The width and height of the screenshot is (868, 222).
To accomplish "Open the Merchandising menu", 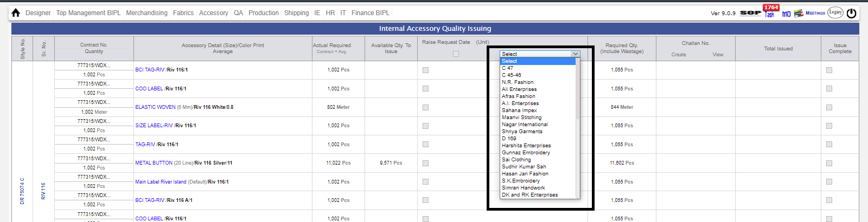I will point(146,13).
